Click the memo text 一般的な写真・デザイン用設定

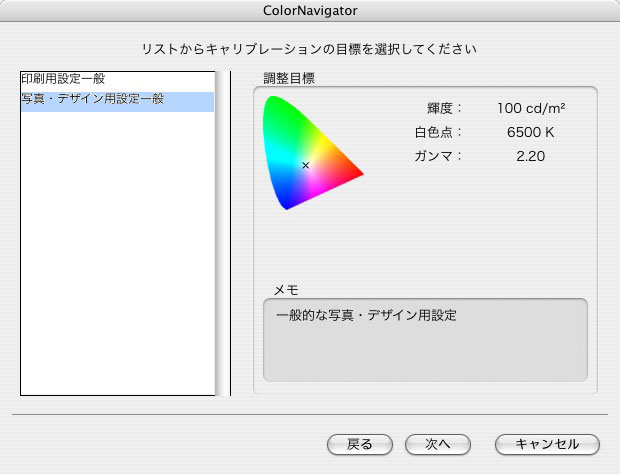point(366,315)
